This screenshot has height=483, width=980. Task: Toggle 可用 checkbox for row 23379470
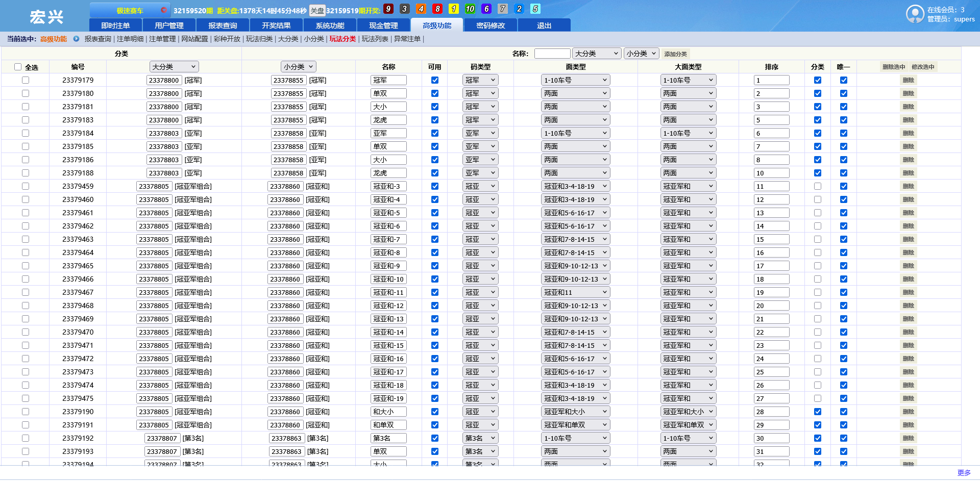tap(435, 332)
